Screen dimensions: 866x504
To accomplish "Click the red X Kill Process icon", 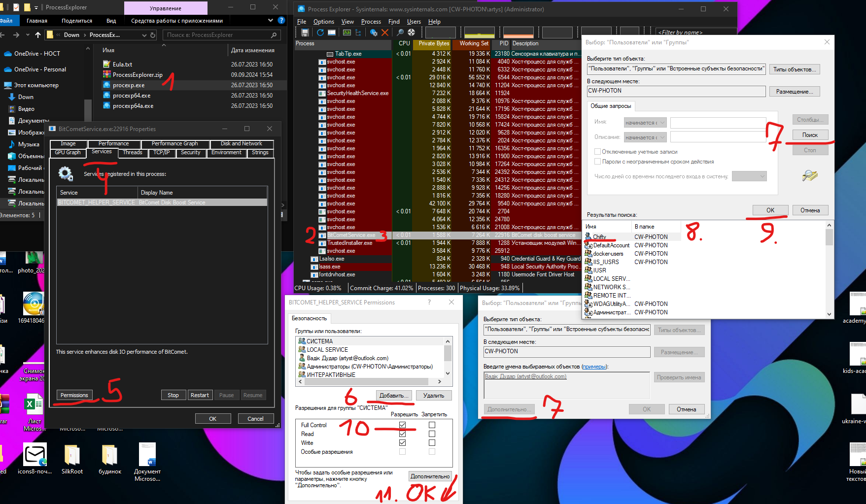I will [385, 33].
